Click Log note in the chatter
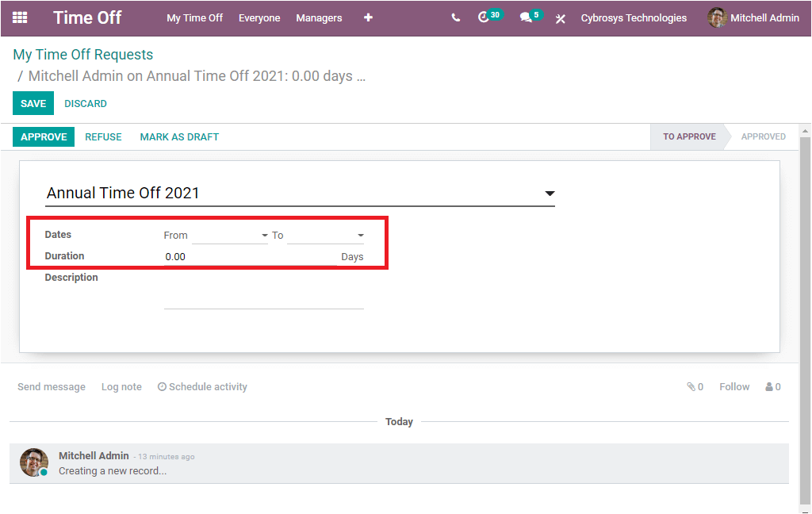 point(121,386)
